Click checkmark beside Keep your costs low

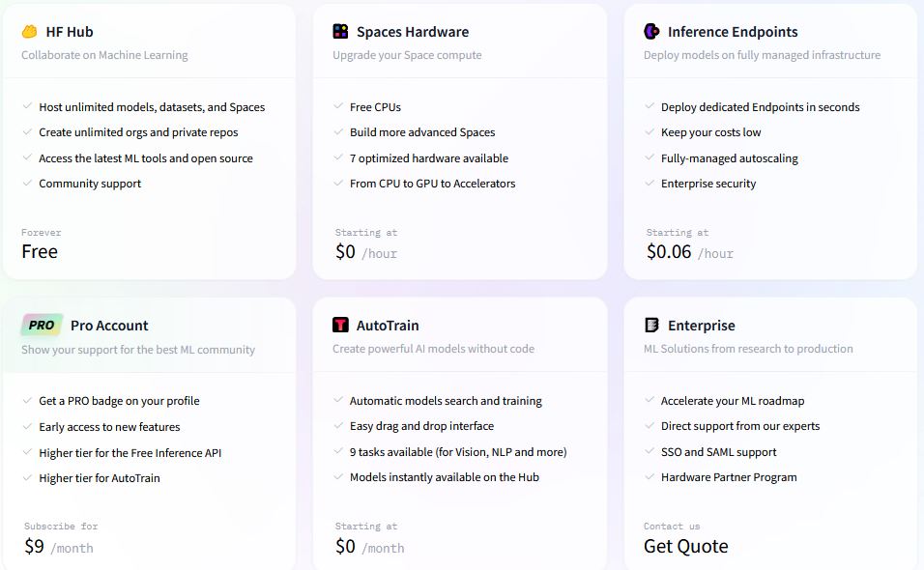650,132
